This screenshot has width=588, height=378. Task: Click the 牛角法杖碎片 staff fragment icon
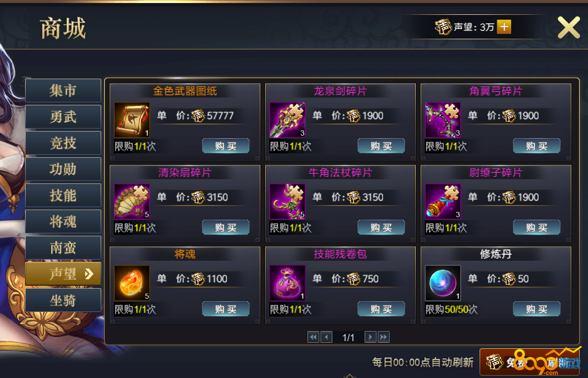pyautogui.click(x=287, y=202)
